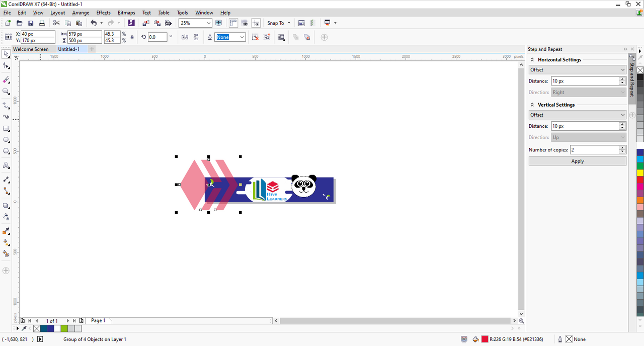Select the Rectangle tool
644x346 pixels.
[x=6, y=128]
